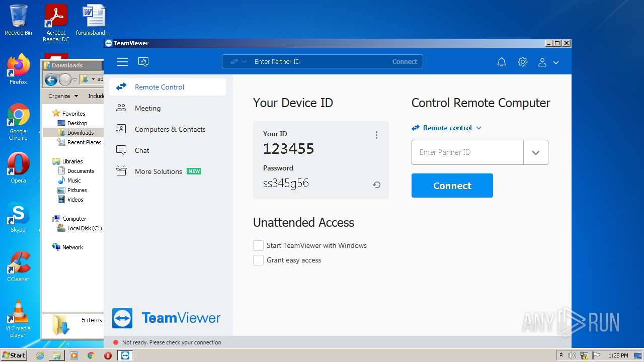This screenshot has width=644, height=362.
Task: Click the red connection status dot
Action: click(116, 342)
